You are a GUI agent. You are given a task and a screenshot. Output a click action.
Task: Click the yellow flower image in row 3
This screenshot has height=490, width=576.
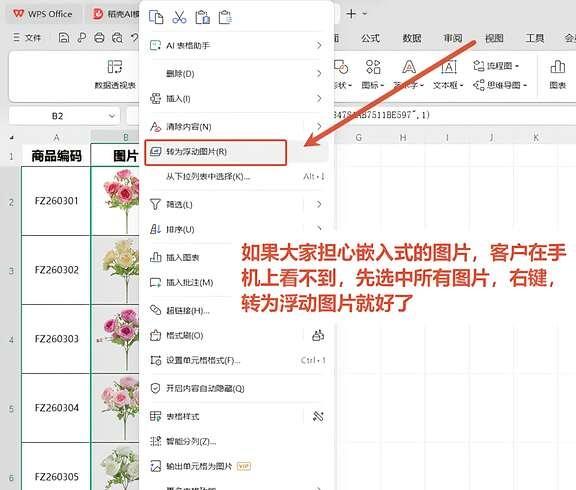tap(121, 270)
